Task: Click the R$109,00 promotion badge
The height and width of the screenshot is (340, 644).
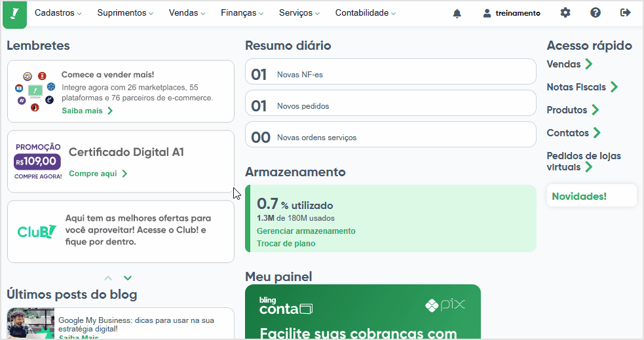Action: tap(37, 161)
